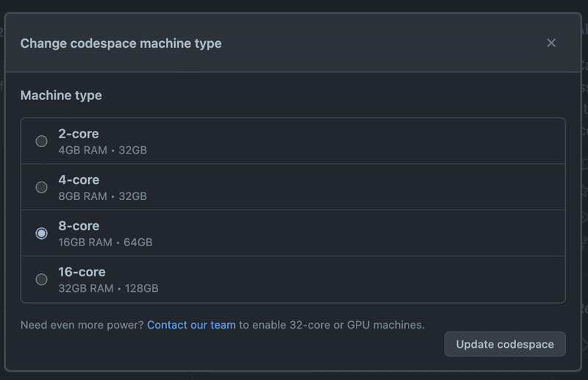
Task: Close the machine type dialog with X
Action: pos(551,43)
